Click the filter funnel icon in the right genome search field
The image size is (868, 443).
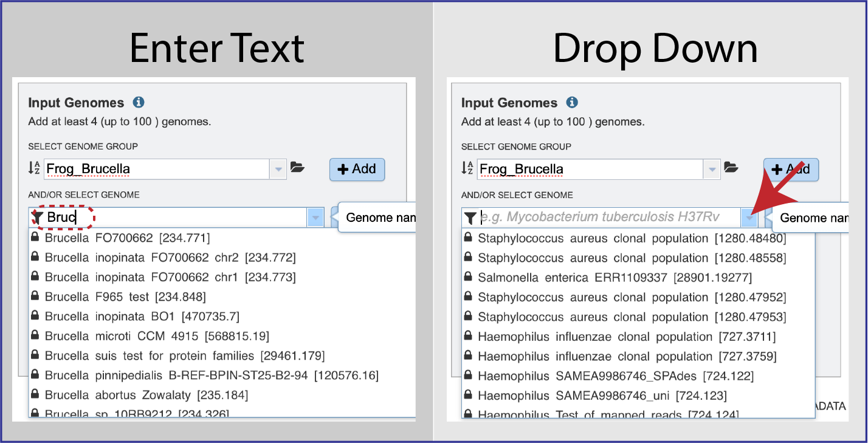tap(470, 217)
